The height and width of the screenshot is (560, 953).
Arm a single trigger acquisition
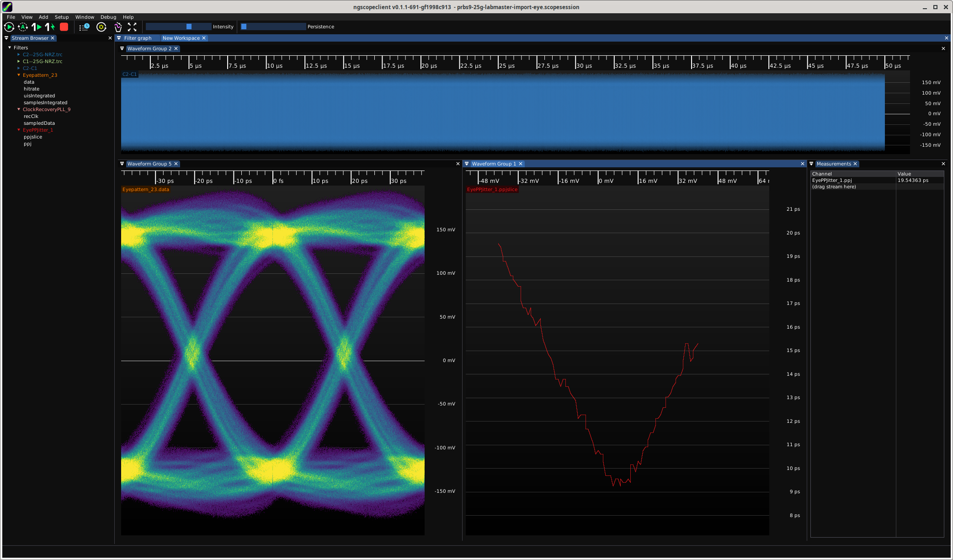point(37,27)
